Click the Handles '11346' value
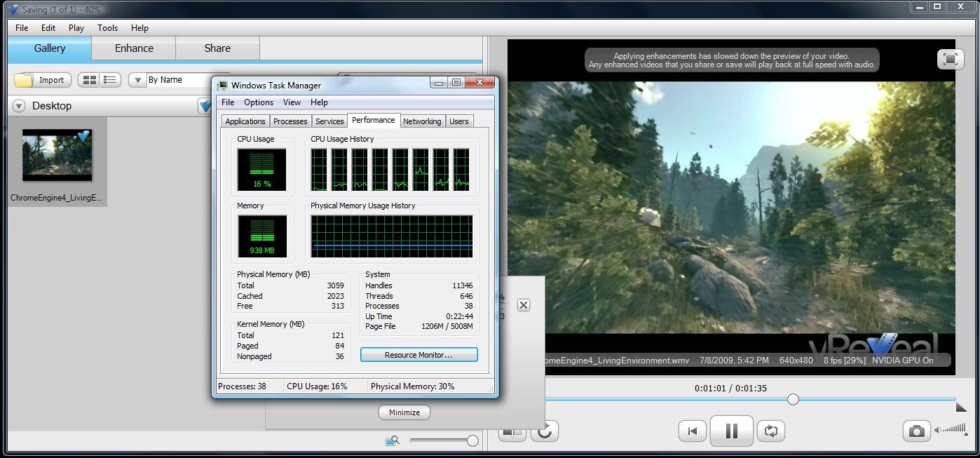 tap(462, 285)
